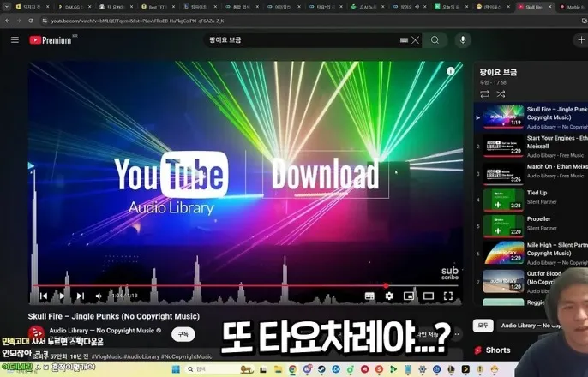Select the 모두 filter chip

(483, 326)
